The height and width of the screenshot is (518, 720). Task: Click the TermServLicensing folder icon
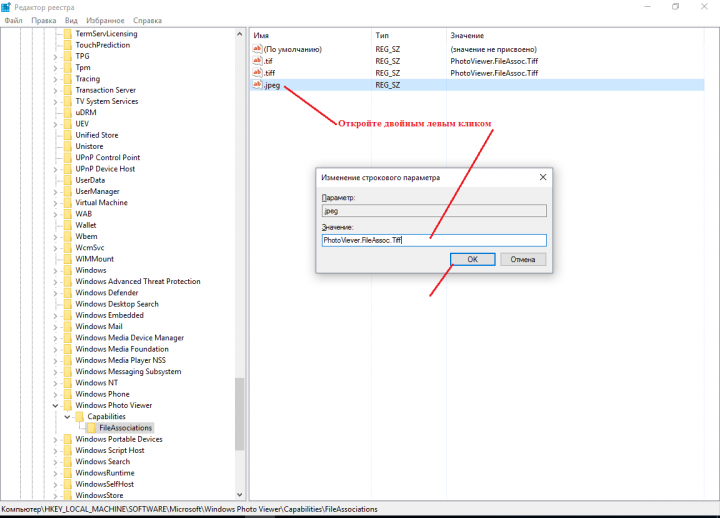68,34
